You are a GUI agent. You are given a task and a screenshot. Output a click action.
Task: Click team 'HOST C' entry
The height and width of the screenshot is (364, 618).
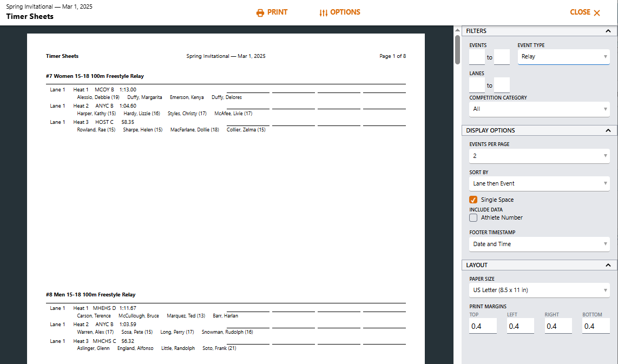pyautogui.click(x=104, y=122)
